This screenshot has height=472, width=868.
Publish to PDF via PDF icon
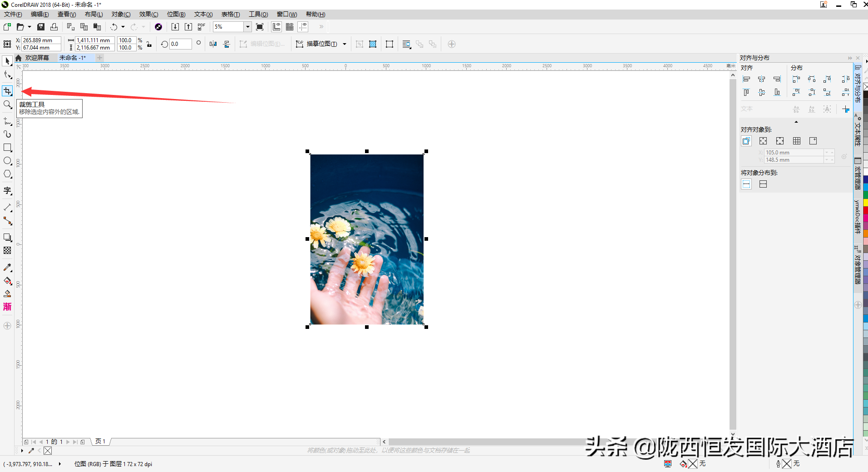pyautogui.click(x=202, y=27)
